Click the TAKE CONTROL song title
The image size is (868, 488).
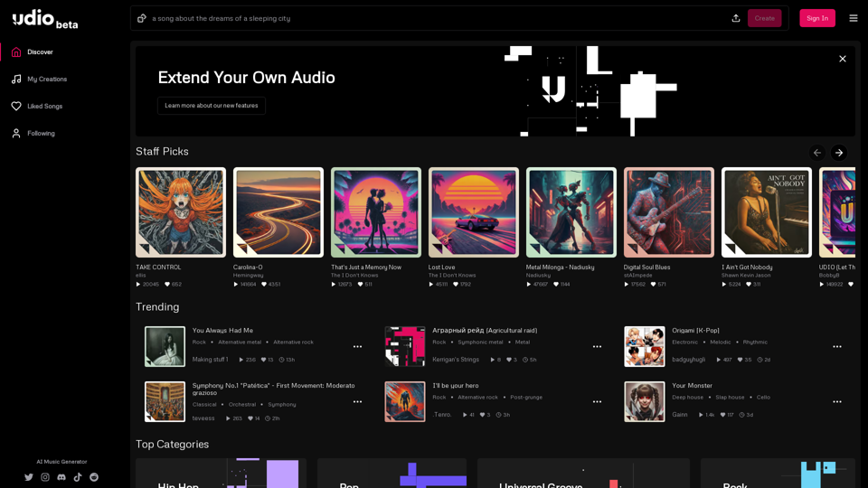[158, 267]
